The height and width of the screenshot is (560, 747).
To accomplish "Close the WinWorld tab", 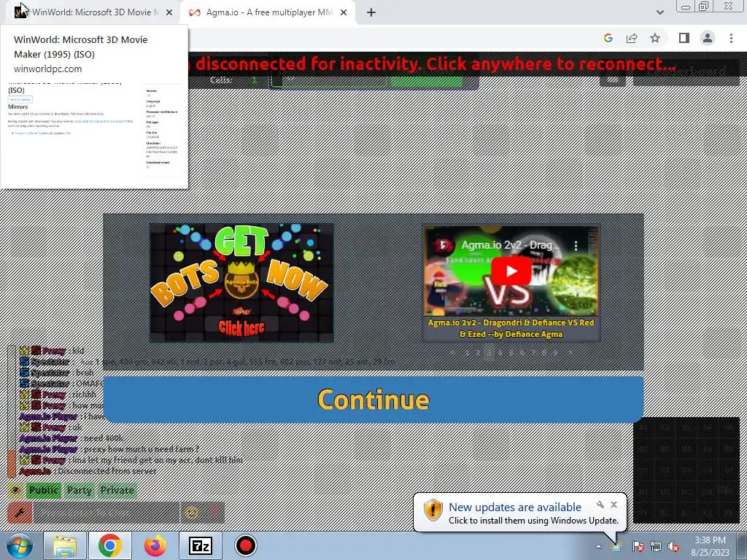I will click(169, 13).
